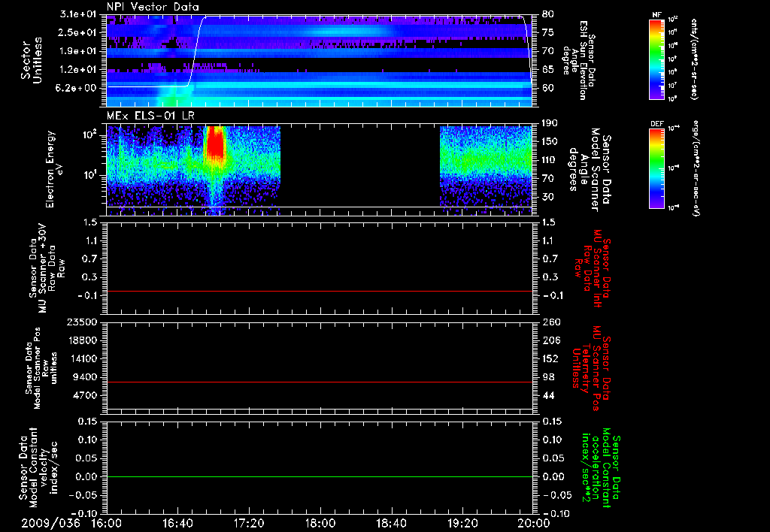Click the '2.5e+01' sector tick value
770x532 pixels.
click(77, 32)
